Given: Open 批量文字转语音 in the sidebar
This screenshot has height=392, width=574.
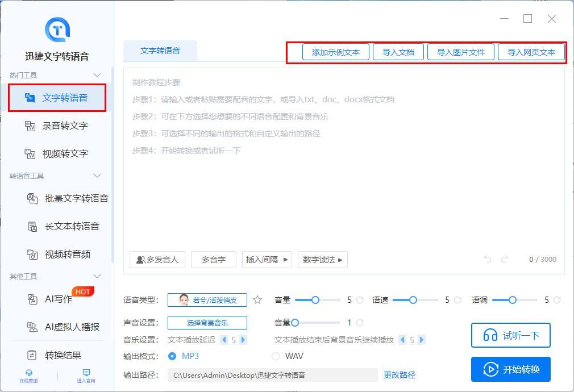Looking at the screenshot, I should [x=68, y=198].
